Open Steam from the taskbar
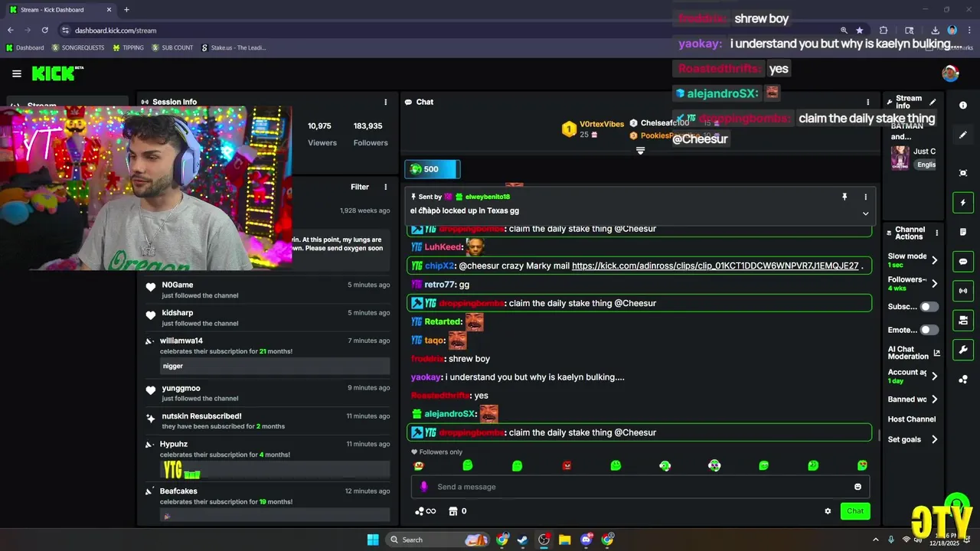 tap(522, 540)
